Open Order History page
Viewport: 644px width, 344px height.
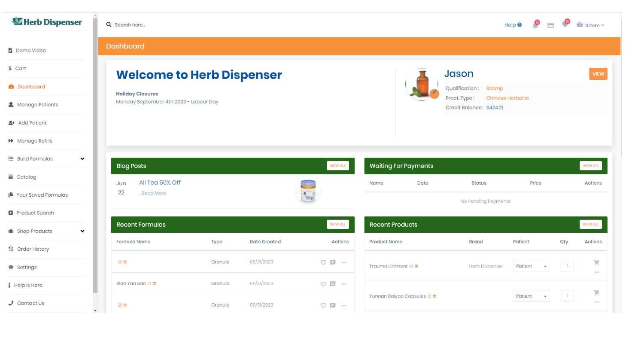pos(29,249)
